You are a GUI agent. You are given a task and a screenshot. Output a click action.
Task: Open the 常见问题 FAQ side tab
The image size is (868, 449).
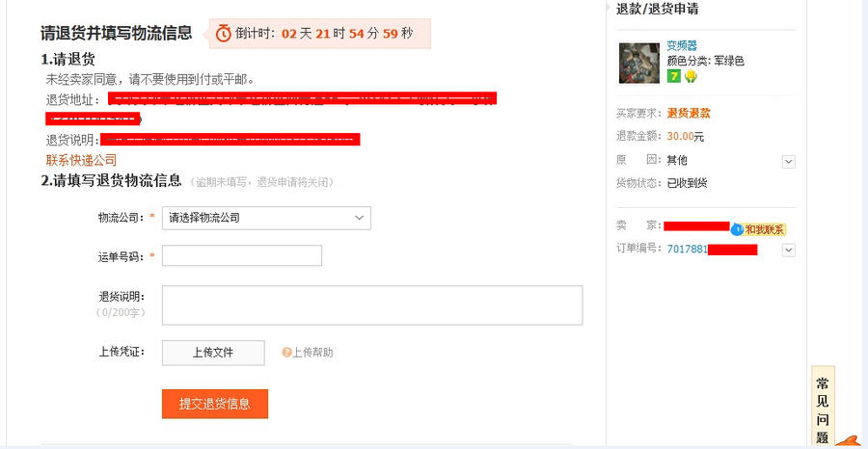[823, 407]
